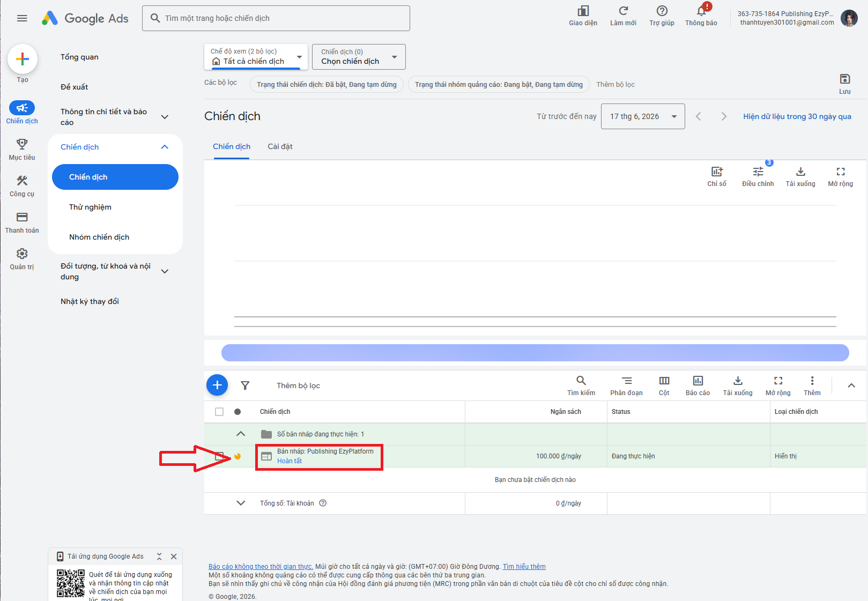
Task: Toggle the select-all campaigns header checkbox
Action: pos(219,412)
